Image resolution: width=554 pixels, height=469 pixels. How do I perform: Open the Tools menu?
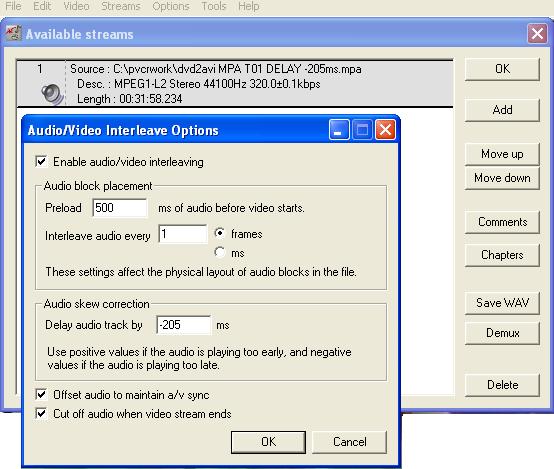point(213,6)
